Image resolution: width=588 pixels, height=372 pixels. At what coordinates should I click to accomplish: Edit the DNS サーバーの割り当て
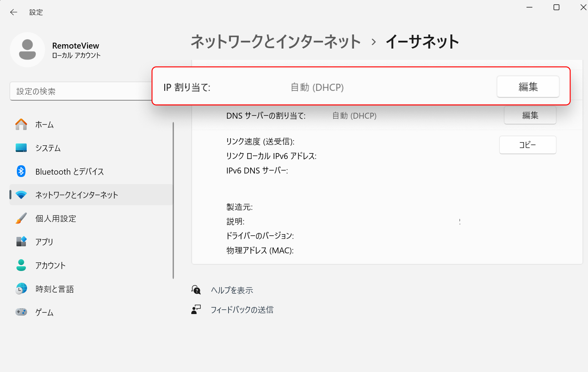coord(530,115)
